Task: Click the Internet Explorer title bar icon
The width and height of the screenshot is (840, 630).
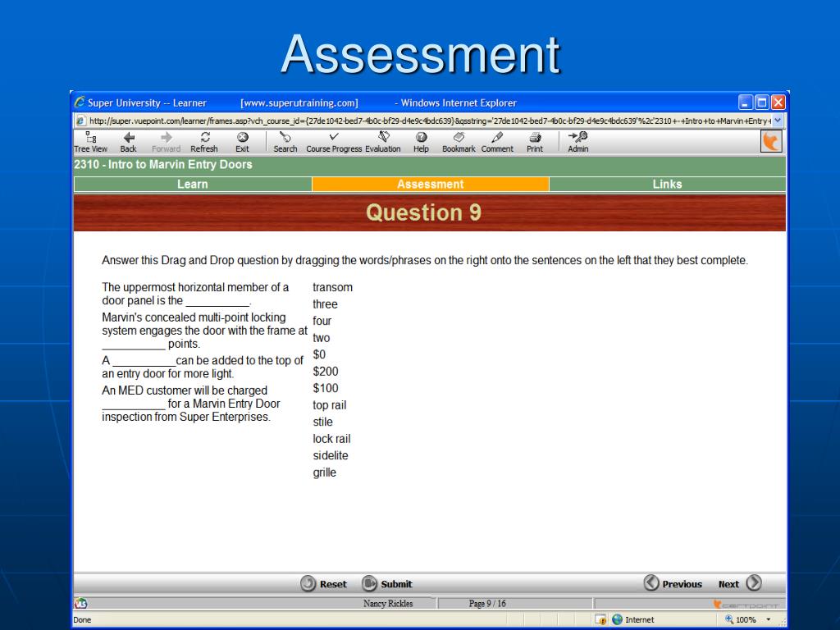Action: tap(80, 103)
